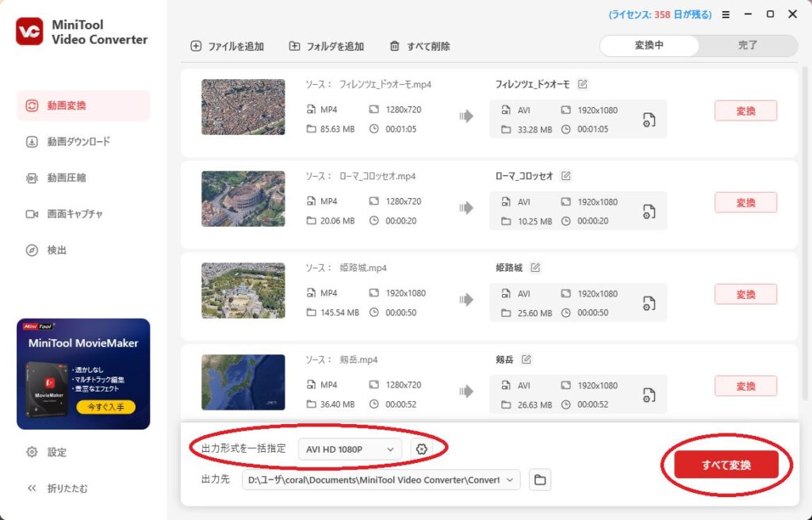Click すべて削除 to clear list
This screenshot has height=520, width=812.
tap(419, 46)
